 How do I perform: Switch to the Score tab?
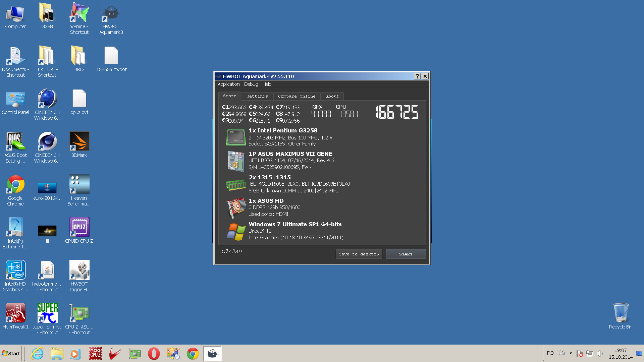[x=230, y=96]
